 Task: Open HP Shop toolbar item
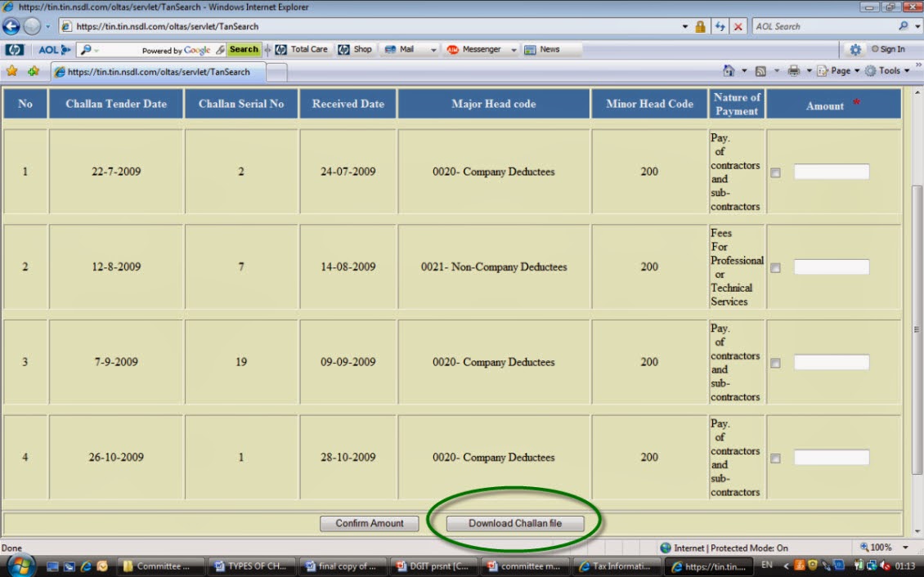355,50
